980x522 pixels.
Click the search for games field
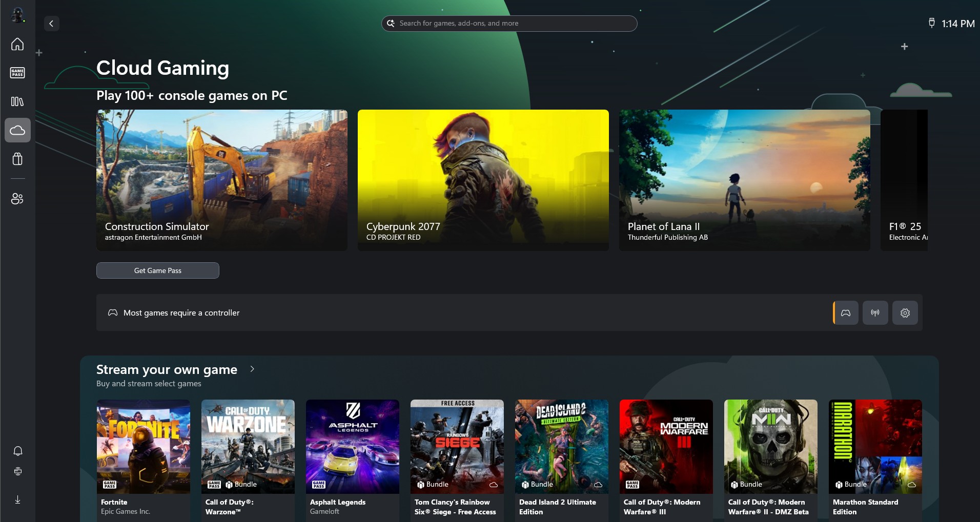[x=508, y=23]
